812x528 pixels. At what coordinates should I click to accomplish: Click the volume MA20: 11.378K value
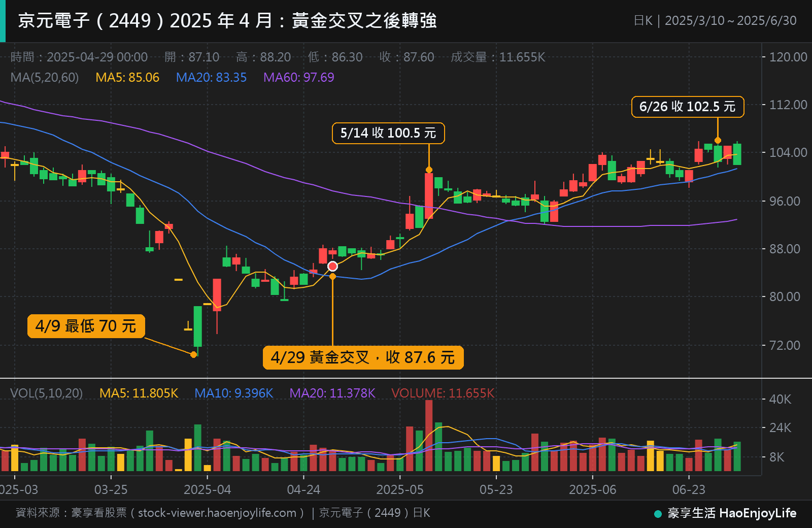point(332,393)
